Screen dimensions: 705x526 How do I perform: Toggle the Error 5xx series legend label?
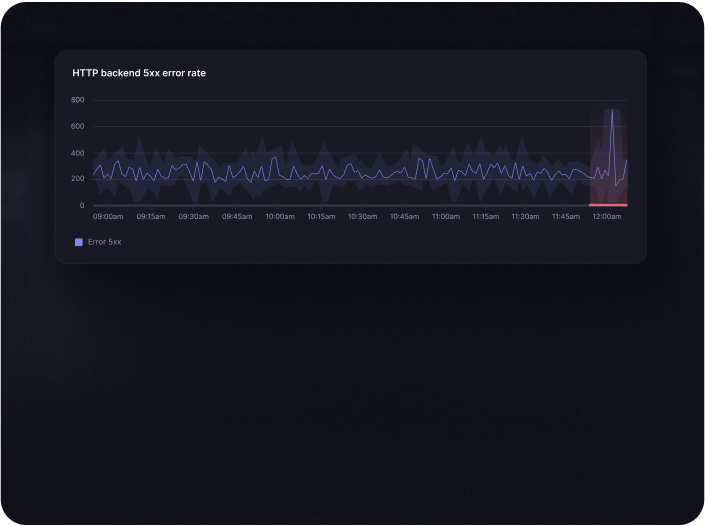[x=104, y=242]
